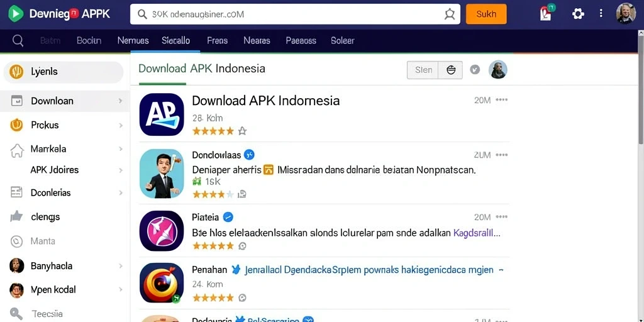Click the magnifier icon in navigation bar
Image resolution: width=644 pixels, height=322 pixels.
(x=18, y=40)
